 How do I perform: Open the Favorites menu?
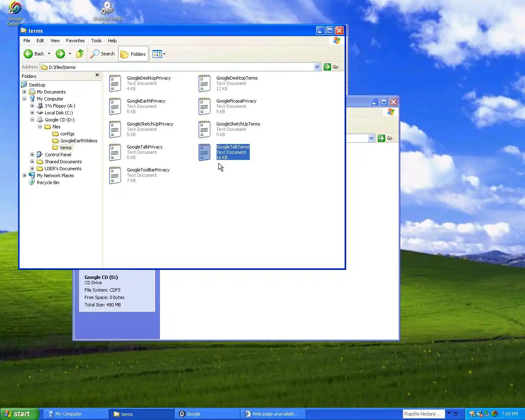[75, 41]
